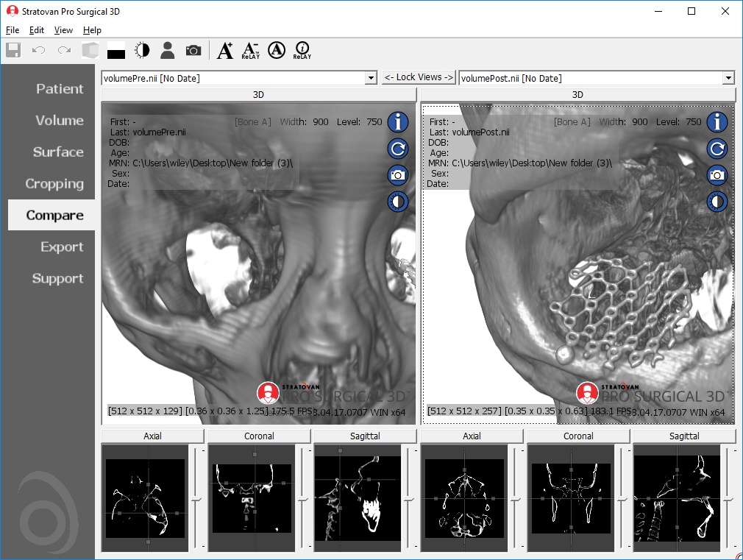Increase annotation font size with the A+ icon

pyautogui.click(x=225, y=50)
